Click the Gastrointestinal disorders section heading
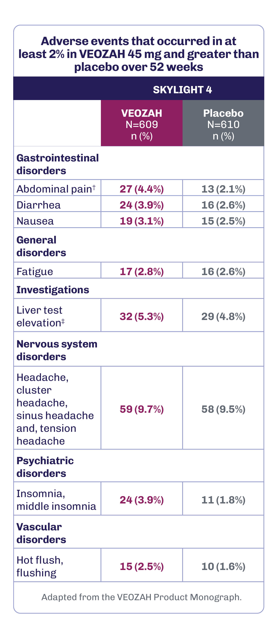This screenshot has width=276, height=644. 57,164
